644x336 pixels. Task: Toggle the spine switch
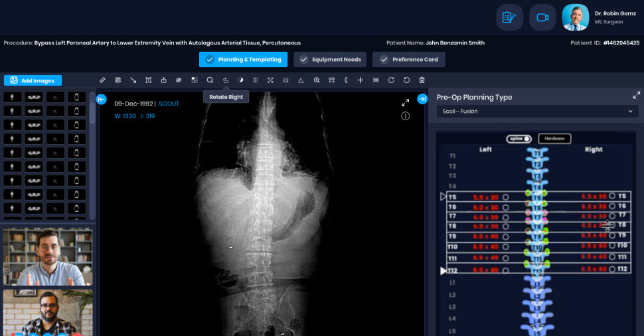520,139
